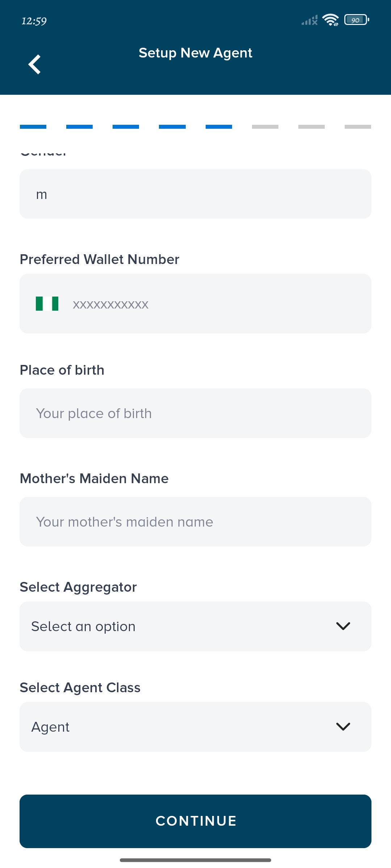Tap the bottom home gesture bar

[195, 860]
